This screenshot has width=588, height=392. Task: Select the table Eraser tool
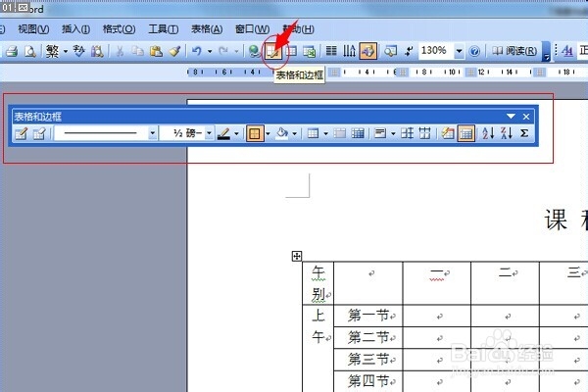pos(39,133)
